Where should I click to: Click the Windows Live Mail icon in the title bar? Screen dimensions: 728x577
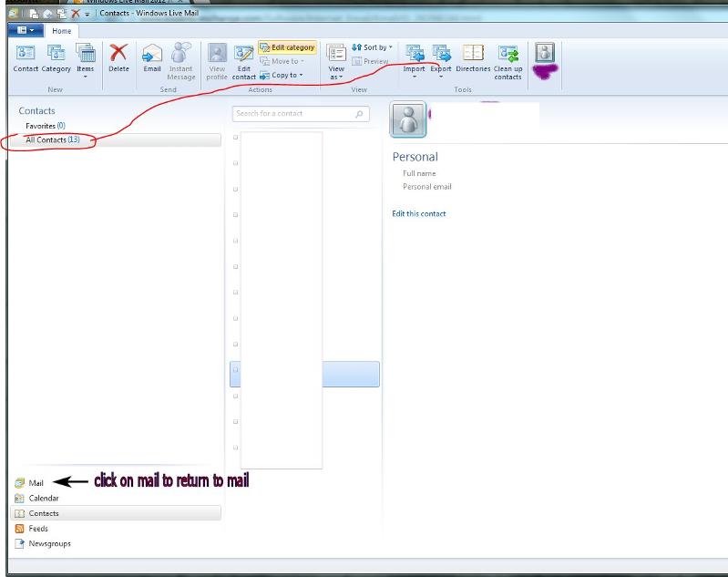coord(13,14)
